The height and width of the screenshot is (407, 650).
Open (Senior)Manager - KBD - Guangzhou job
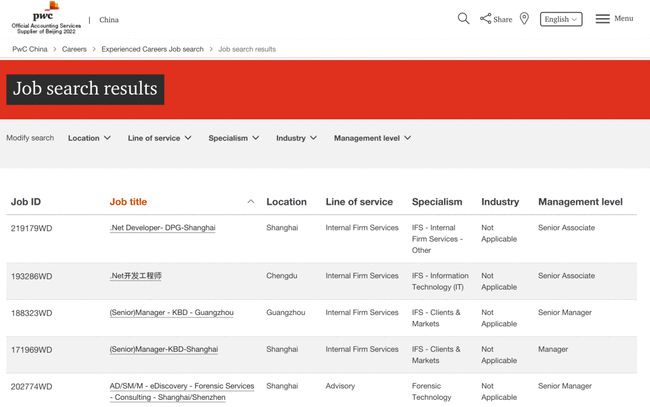pyautogui.click(x=172, y=313)
